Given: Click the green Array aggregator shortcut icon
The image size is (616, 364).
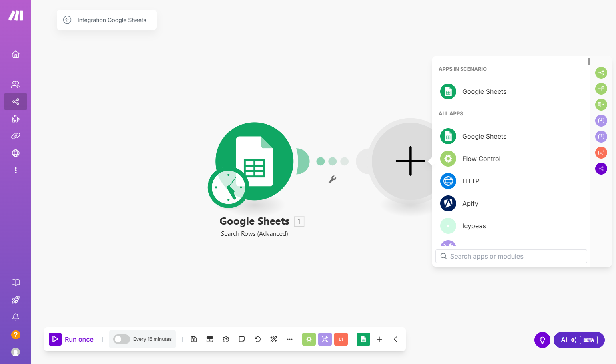Looking at the screenshot, I should pyautogui.click(x=601, y=89).
